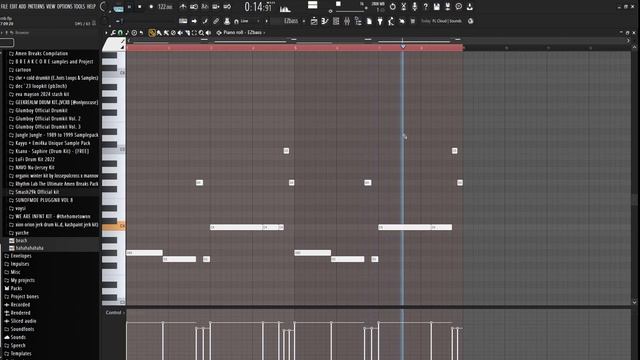The height and width of the screenshot is (360, 640).
Task: Open the OPTIONS menu
Action: pos(64,6)
